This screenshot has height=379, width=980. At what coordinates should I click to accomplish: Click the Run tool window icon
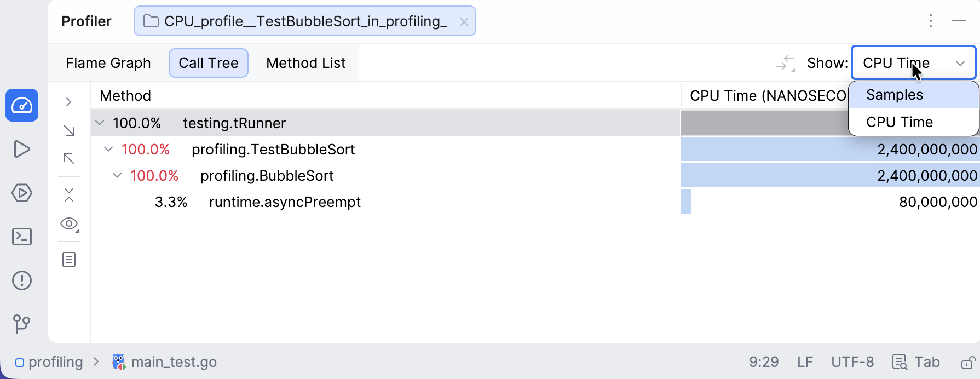click(x=22, y=149)
